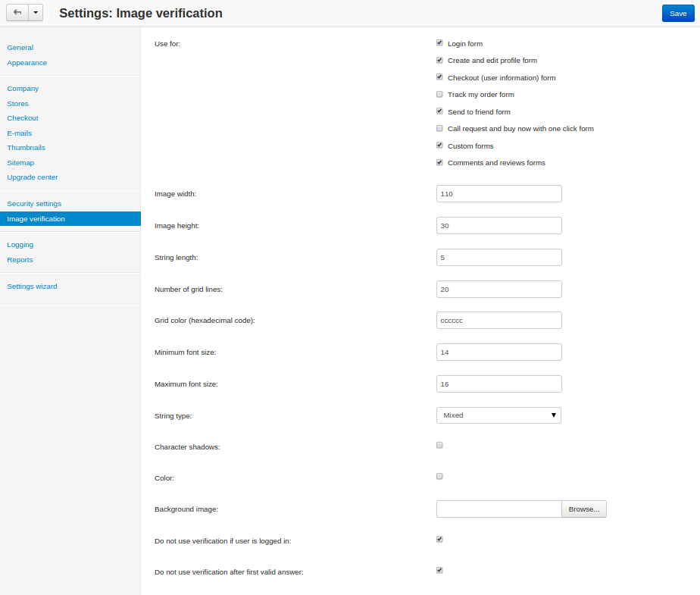
Task: Enable the Track my order form checkbox
Action: coord(439,94)
